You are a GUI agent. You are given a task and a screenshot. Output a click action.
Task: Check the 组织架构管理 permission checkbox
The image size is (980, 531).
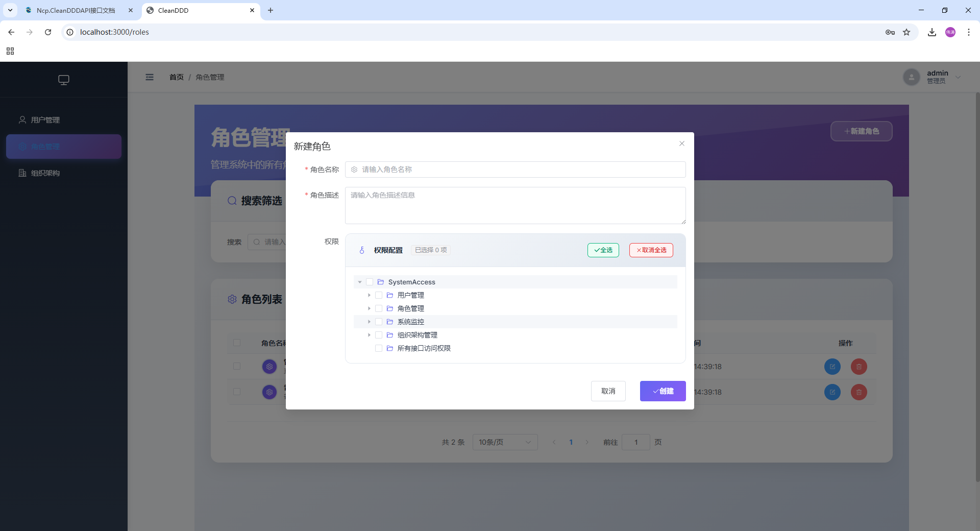pos(379,335)
